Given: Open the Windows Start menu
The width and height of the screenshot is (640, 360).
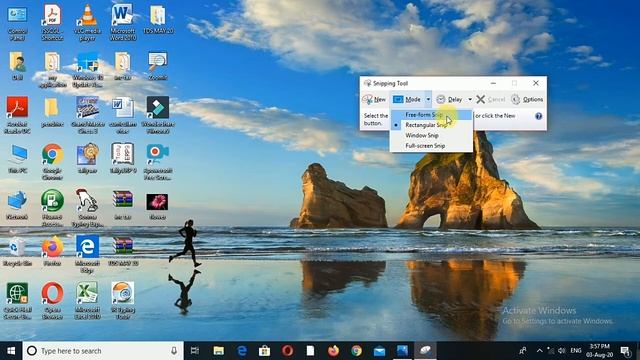Looking at the screenshot, I should [11, 351].
